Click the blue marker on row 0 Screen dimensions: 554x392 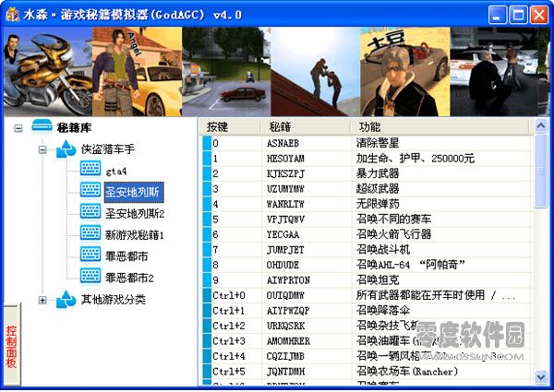click(207, 143)
